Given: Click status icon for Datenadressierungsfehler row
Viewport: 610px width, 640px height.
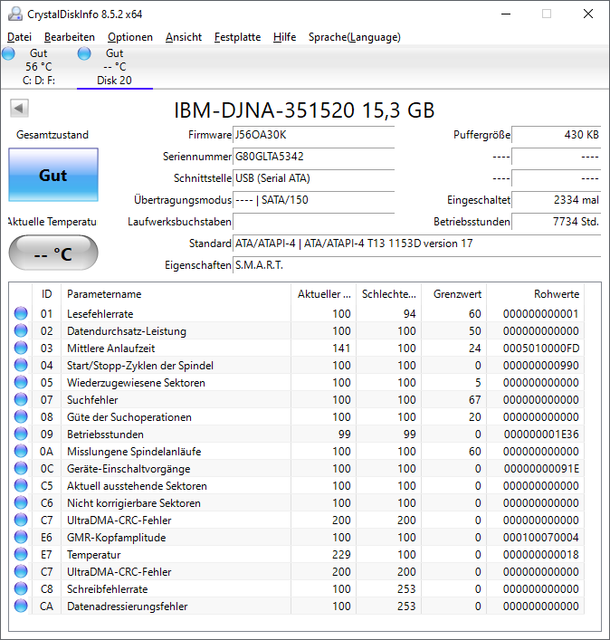Looking at the screenshot, I should coord(20,606).
